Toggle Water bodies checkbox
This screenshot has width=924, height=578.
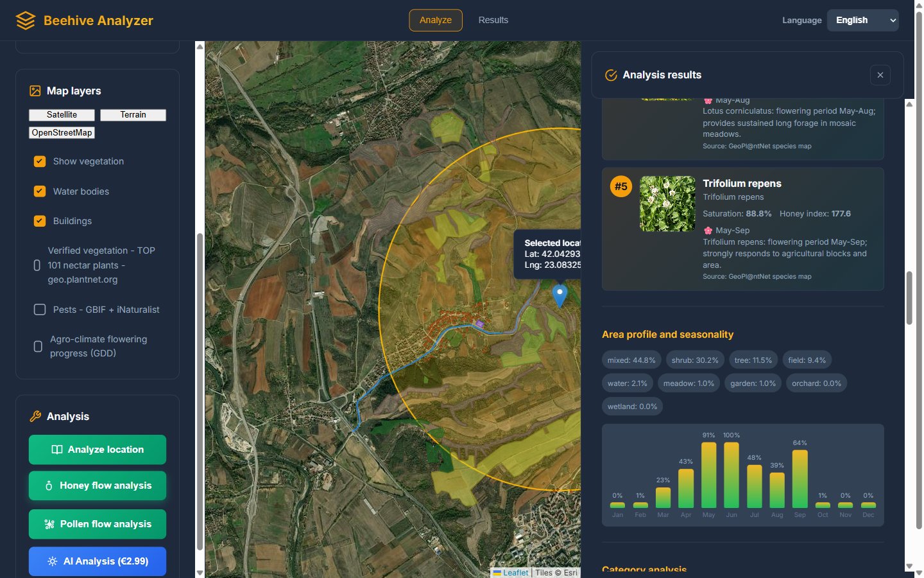tap(40, 191)
